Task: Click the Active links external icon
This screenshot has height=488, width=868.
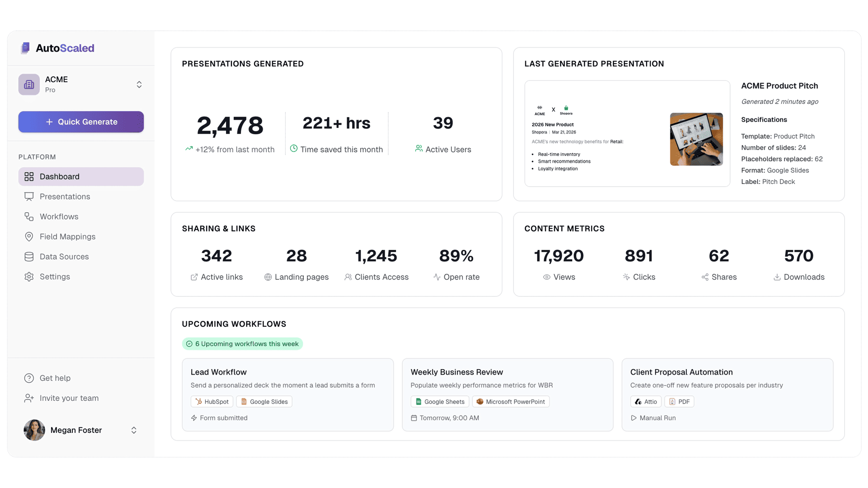Action: [x=194, y=277]
